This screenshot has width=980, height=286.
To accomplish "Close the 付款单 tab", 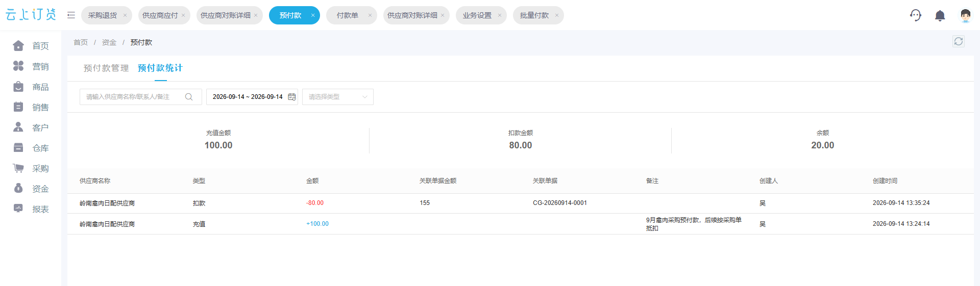I will point(370,15).
